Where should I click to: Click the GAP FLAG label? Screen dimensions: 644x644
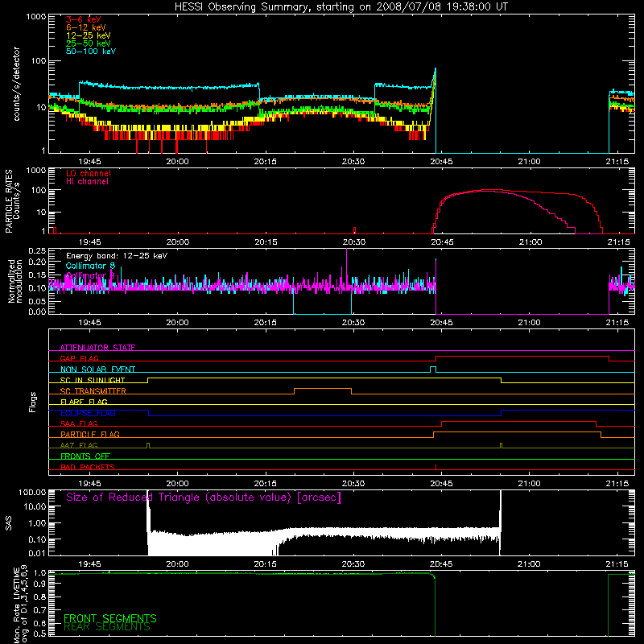(79, 358)
